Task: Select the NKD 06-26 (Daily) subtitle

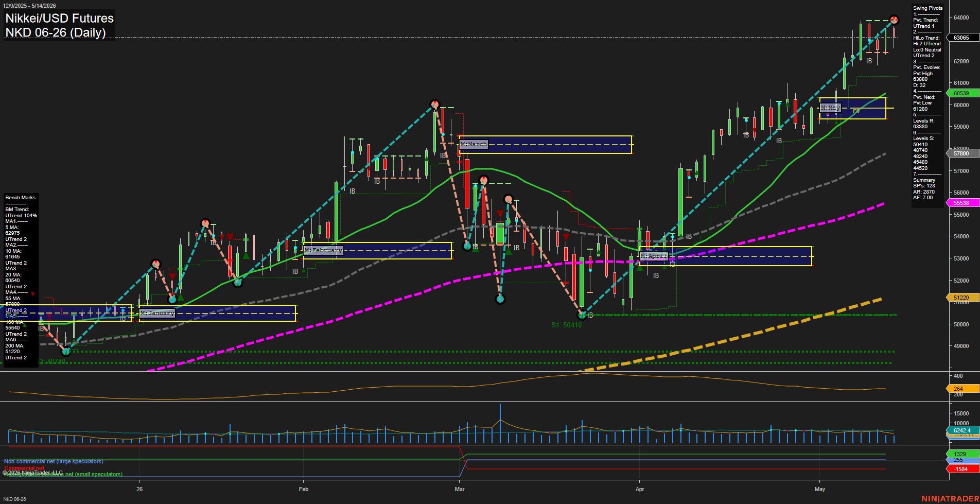Action: pyautogui.click(x=56, y=32)
